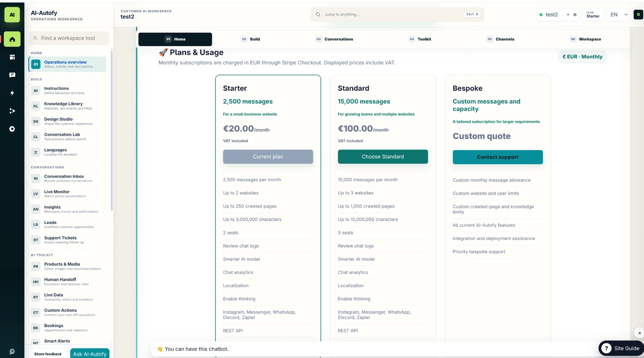Switch to the Toolkit tab

click(x=420, y=39)
